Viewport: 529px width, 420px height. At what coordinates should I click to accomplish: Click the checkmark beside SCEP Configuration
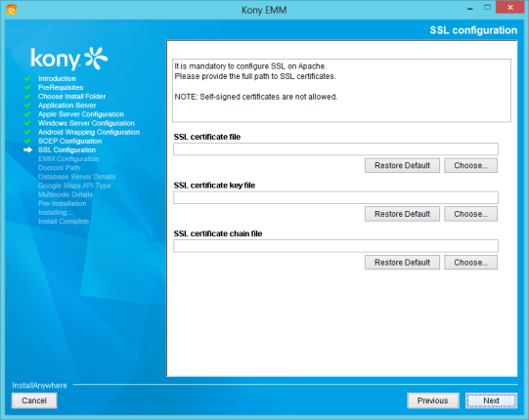[27, 141]
